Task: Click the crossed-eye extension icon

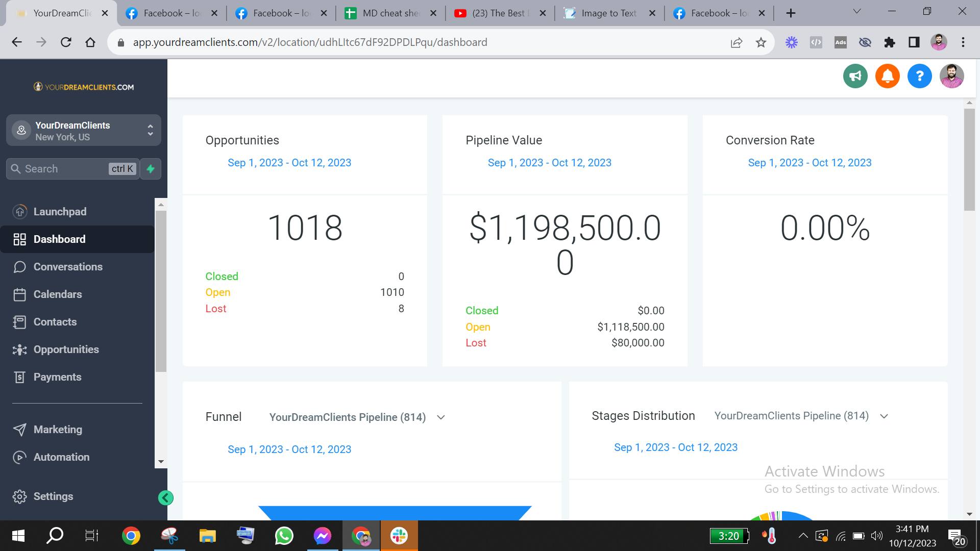Action: click(x=865, y=42)
